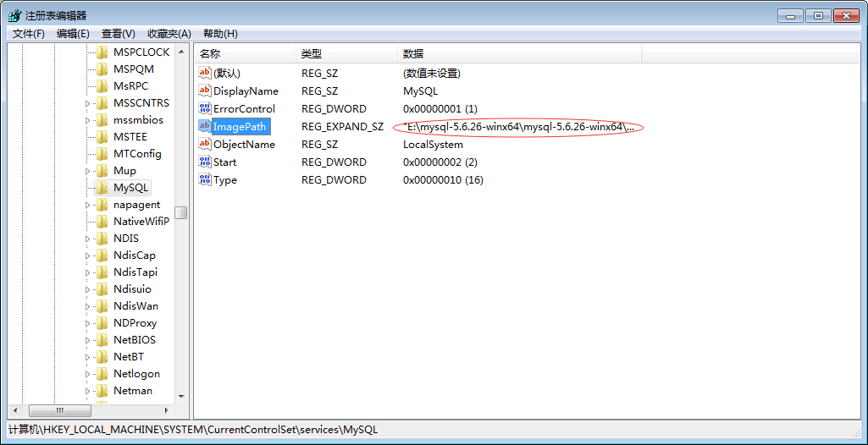Click the NDProxy folder icon

tap(102, 323)
